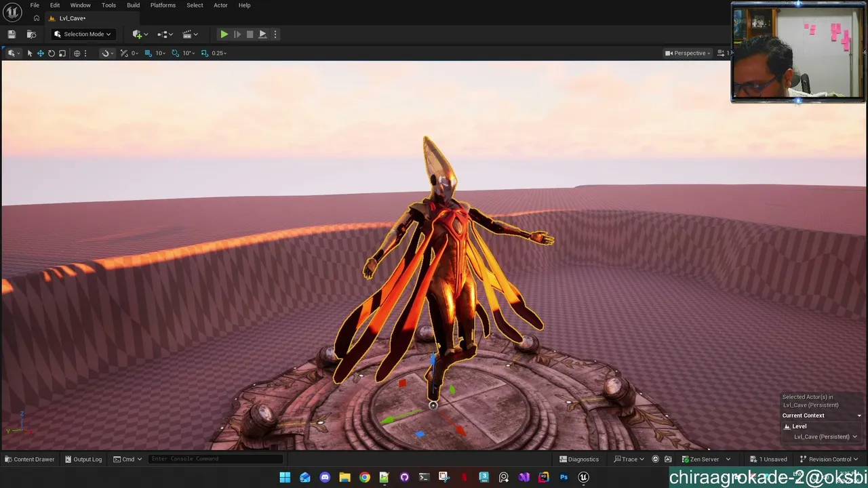Expand the Current Context section
This screenshot has width=868, height=488.
821,415
